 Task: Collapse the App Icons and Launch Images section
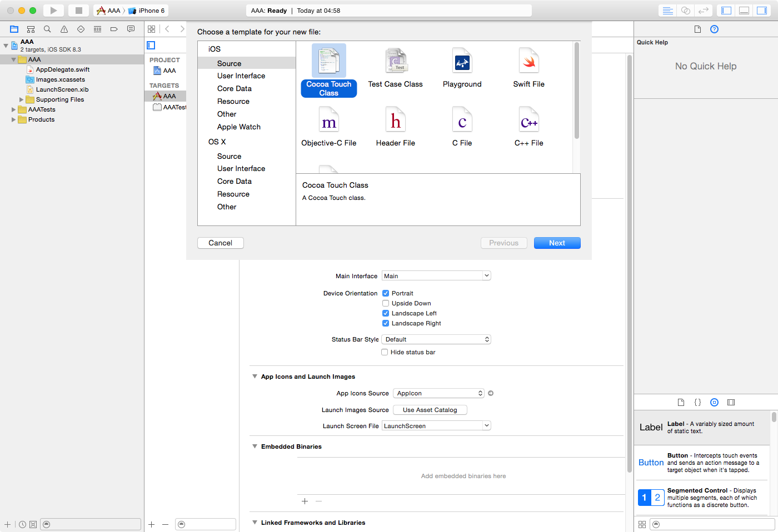click(x=255, y=377)
